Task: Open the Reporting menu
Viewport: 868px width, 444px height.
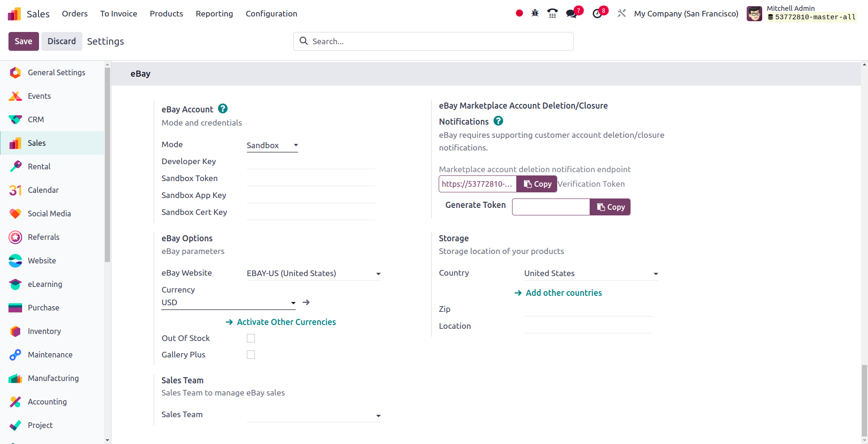Action: (x=214, y=14)
